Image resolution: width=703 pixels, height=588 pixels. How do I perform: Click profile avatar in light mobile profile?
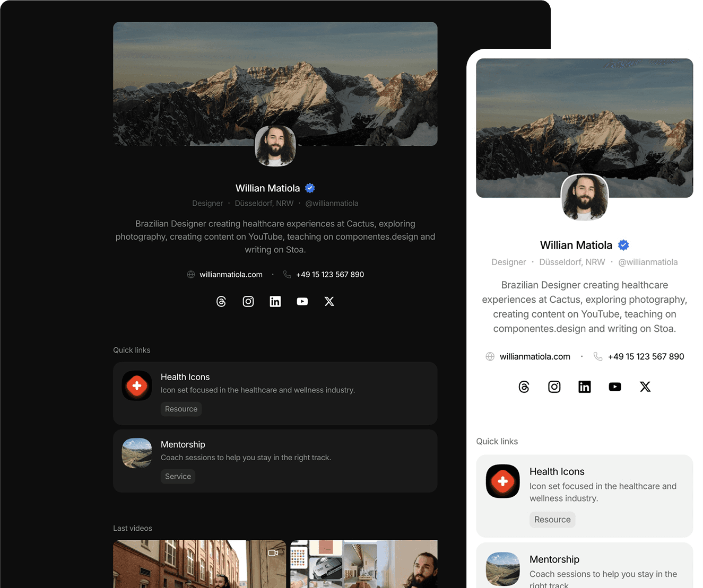(585, 197)
